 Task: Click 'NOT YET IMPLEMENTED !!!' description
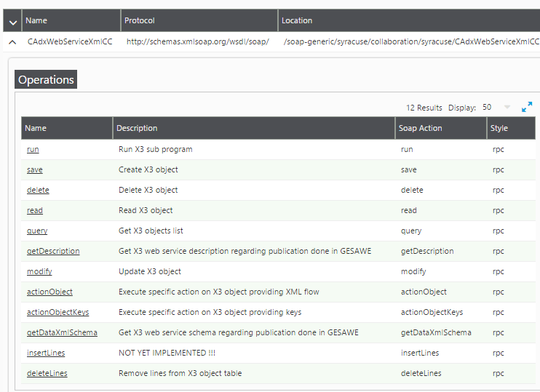point(167,353)
